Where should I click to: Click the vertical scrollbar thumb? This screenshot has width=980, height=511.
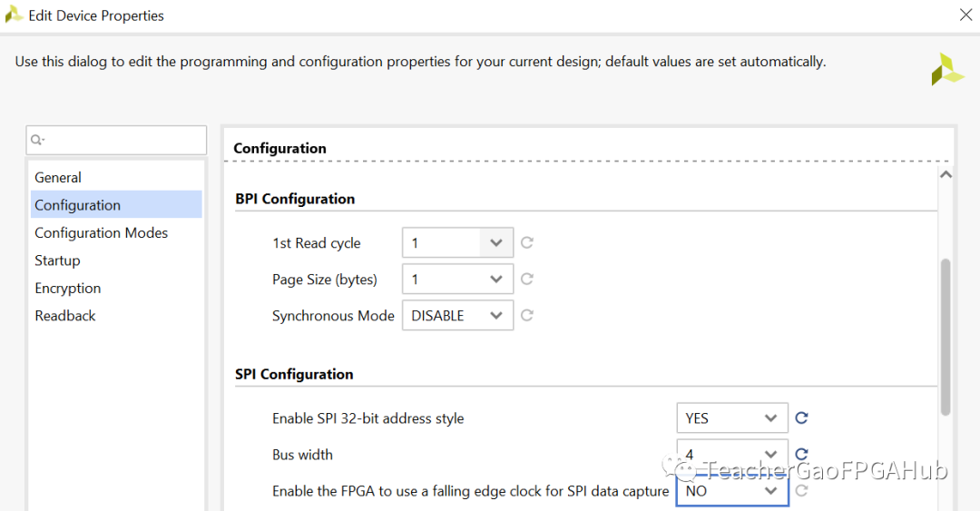click(x=946, y=336)
